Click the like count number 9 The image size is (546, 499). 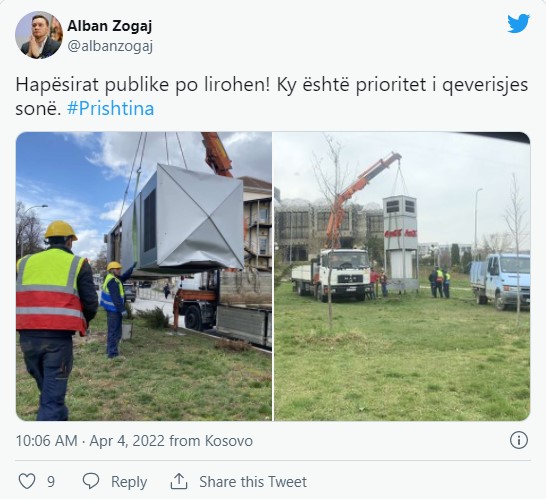pos(51,482)
